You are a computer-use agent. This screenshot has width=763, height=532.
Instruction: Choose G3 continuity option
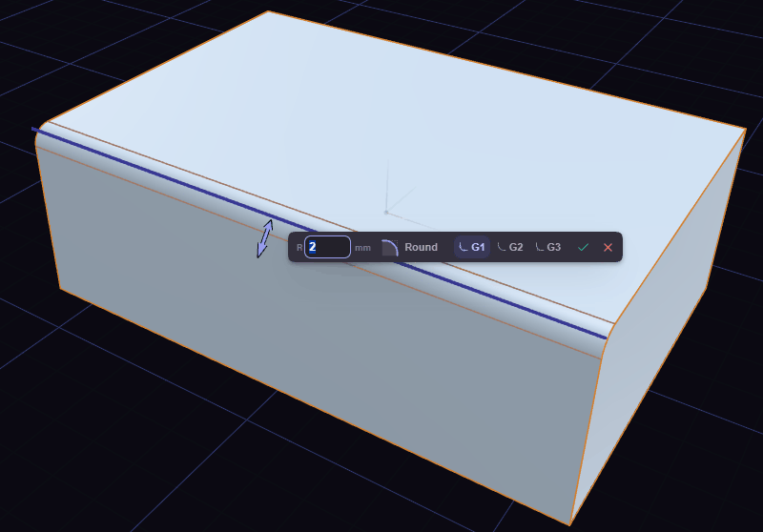[x=547, y=247]
